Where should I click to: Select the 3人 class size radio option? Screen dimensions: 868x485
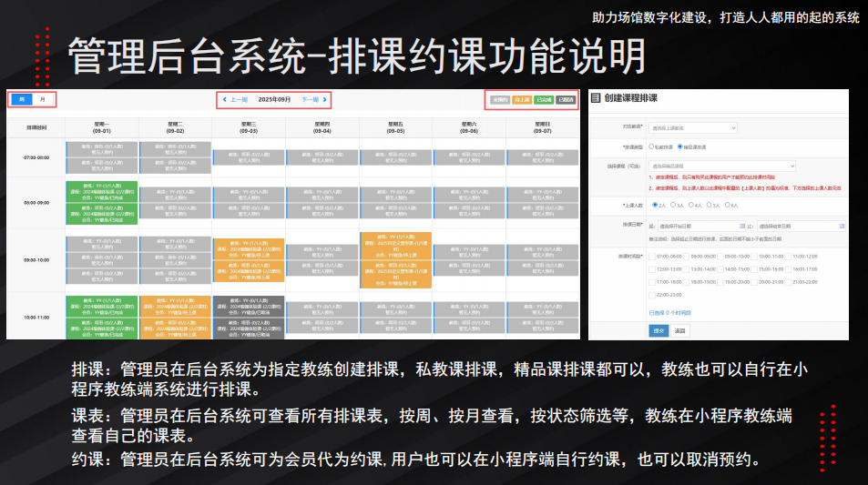pyautogui.click(x=672, y=205)
